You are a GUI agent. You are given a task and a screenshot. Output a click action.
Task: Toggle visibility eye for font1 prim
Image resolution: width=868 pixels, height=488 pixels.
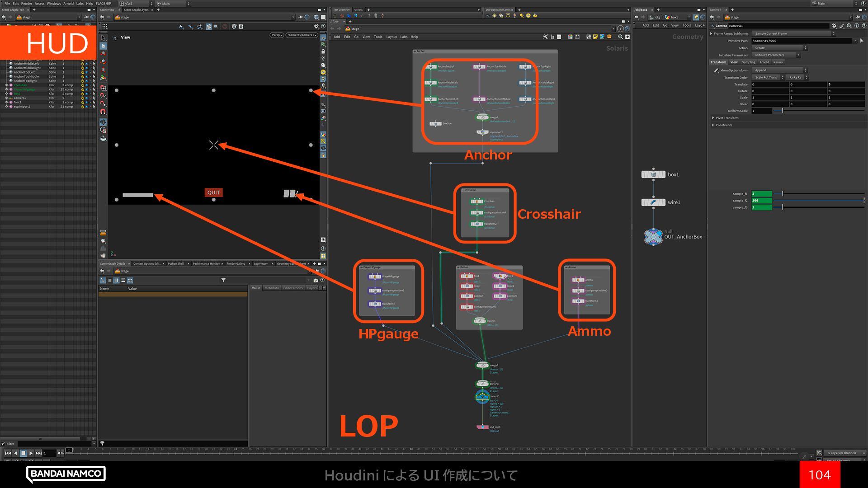click(x=86, y=102)
